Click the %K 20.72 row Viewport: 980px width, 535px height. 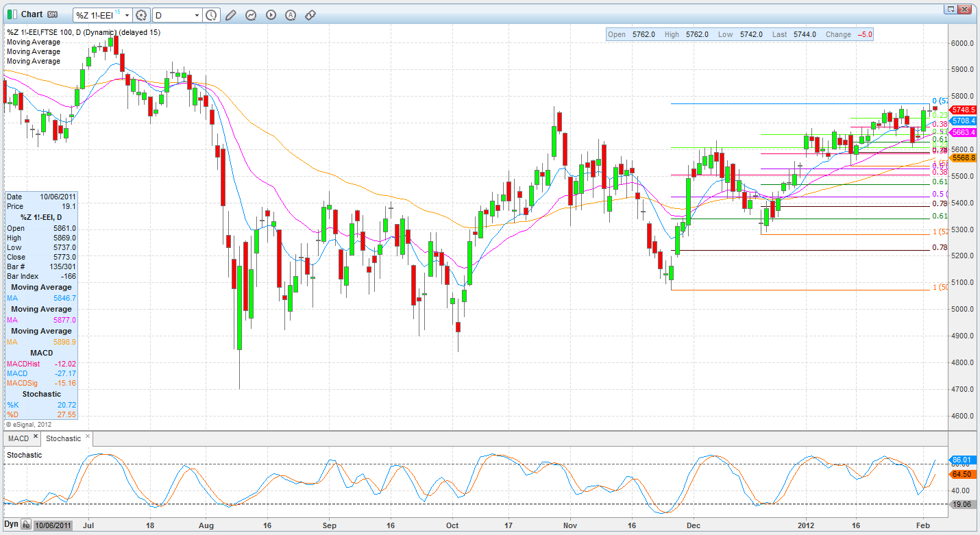[41, 405]
